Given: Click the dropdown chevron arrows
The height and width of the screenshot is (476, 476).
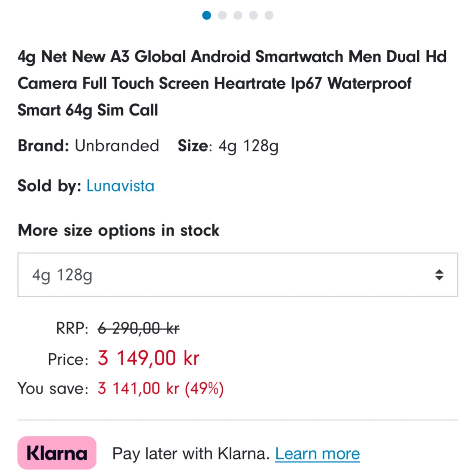Looking at the screenshot, I should coord(439,275).
